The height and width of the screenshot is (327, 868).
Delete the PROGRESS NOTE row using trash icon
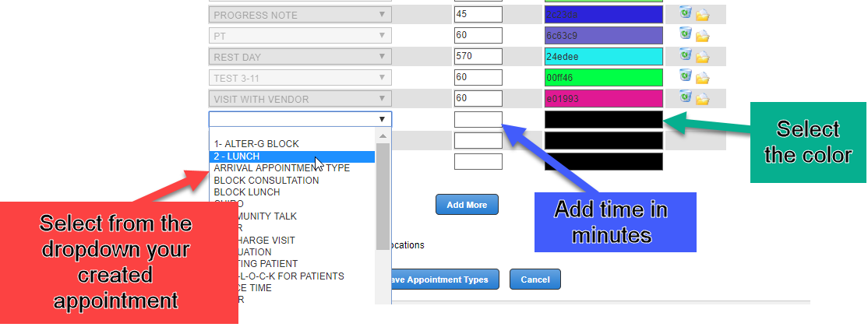[x=686, y=13]
